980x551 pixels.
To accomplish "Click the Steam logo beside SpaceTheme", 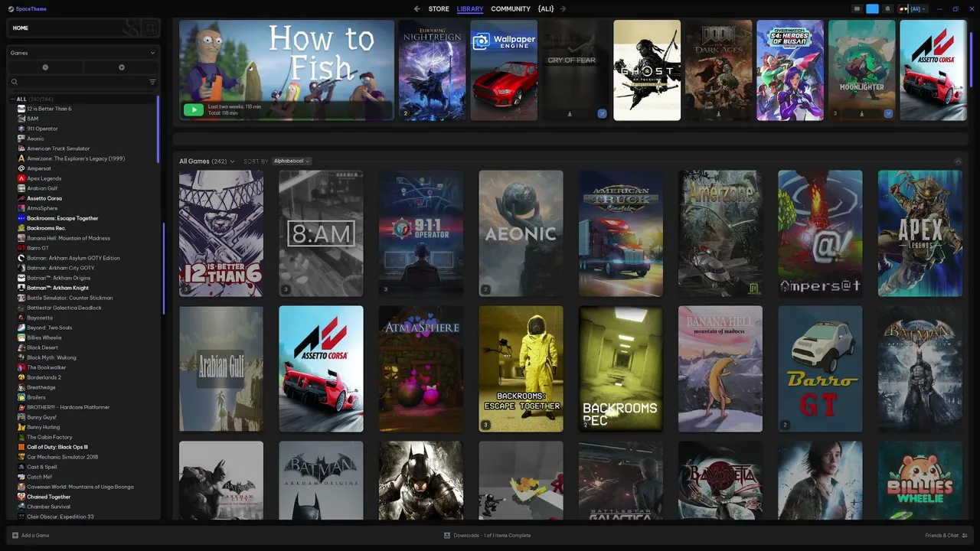I will [x=11, y=9].
